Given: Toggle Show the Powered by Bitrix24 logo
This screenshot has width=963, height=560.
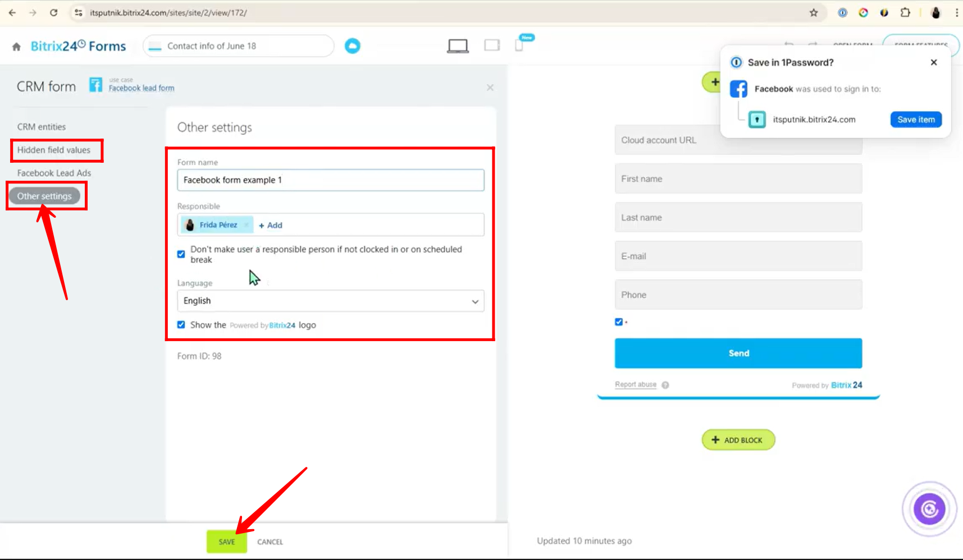Looking at the screenshot, I should point(181,325).
